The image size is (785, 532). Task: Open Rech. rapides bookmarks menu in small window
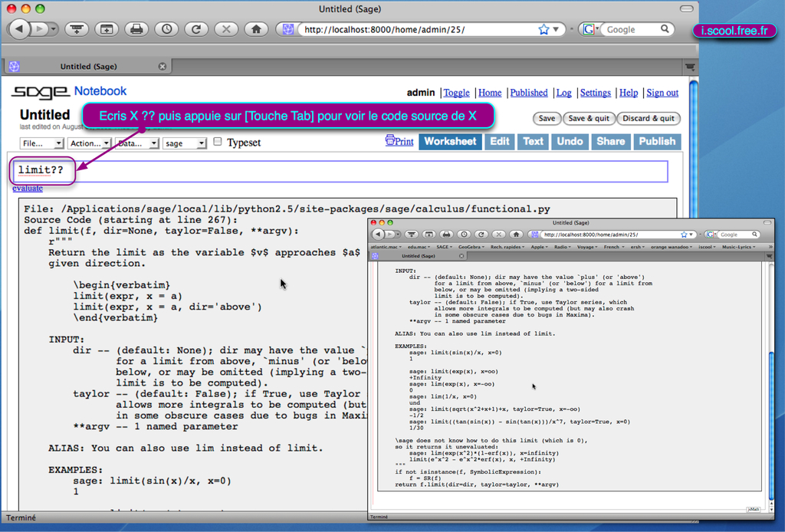(507, 247)
